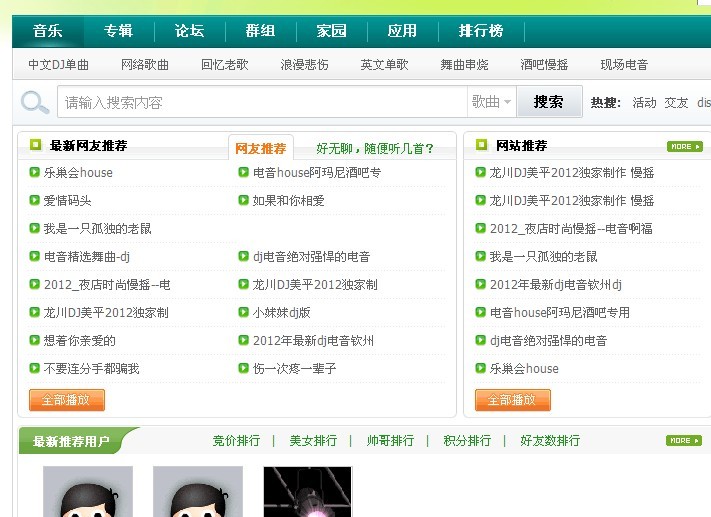Screen dimensions: 711x517
Task: Click 全部播放 button under 最新网友推荐
Action: [67, 400]
